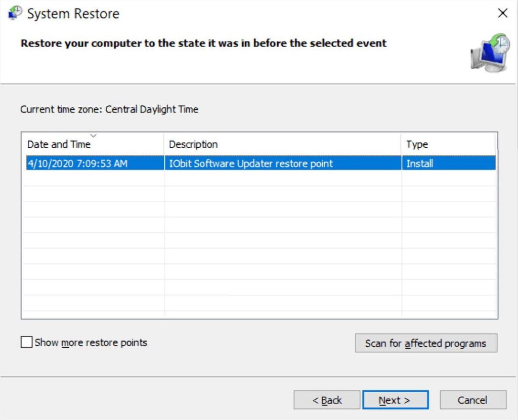
Task: Enable the Show more restore points checkbox
Action: click(26, 343)
